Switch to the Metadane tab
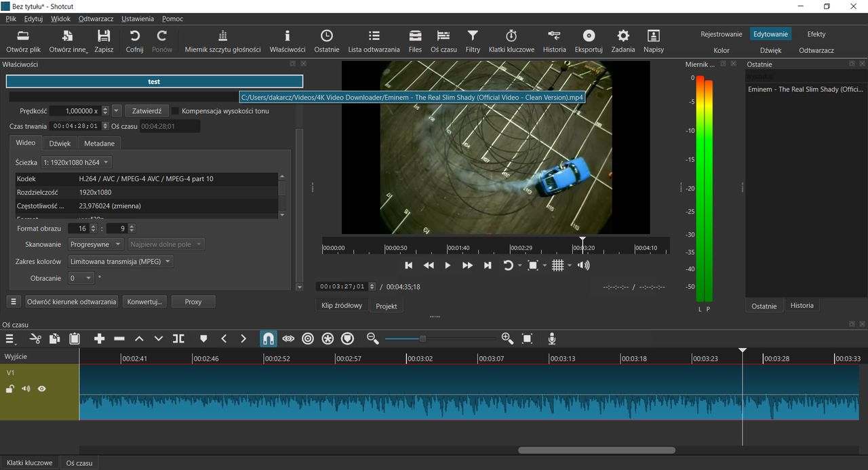 (x=99, y=143)
